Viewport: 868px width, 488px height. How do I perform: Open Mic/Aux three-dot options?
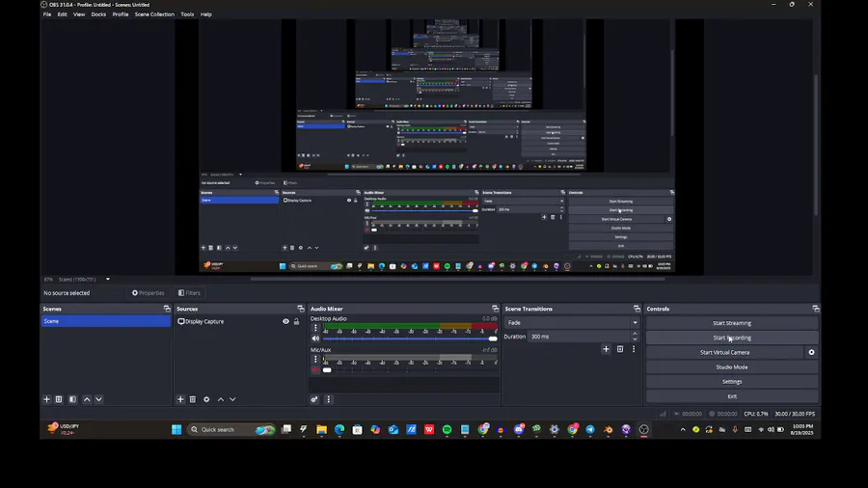coord(315,359)
